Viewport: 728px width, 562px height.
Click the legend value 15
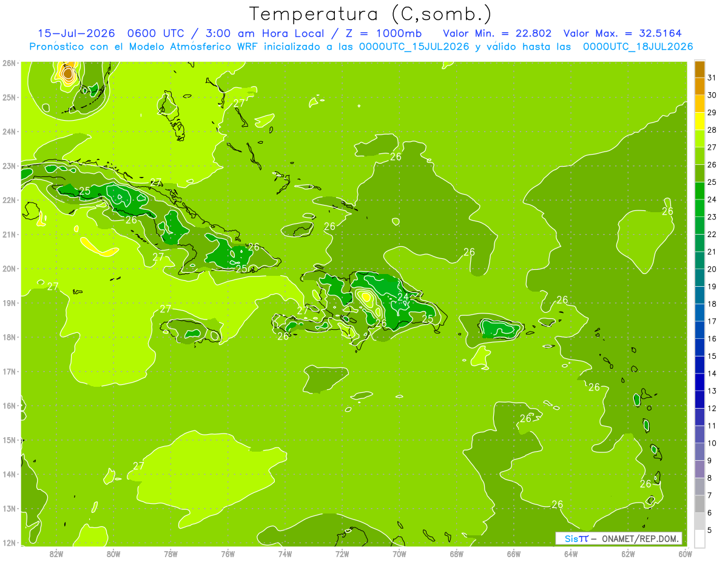click(x=712, y=356)
